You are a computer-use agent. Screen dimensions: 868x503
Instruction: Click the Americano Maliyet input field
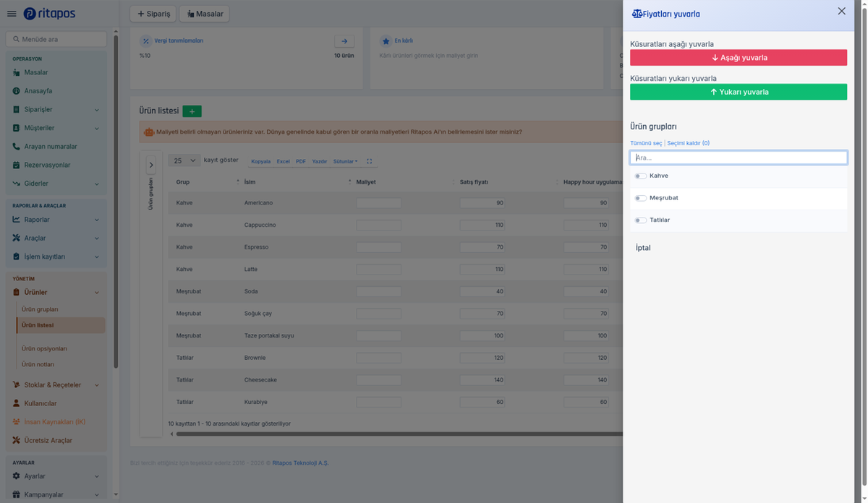[x=378, y=203]
